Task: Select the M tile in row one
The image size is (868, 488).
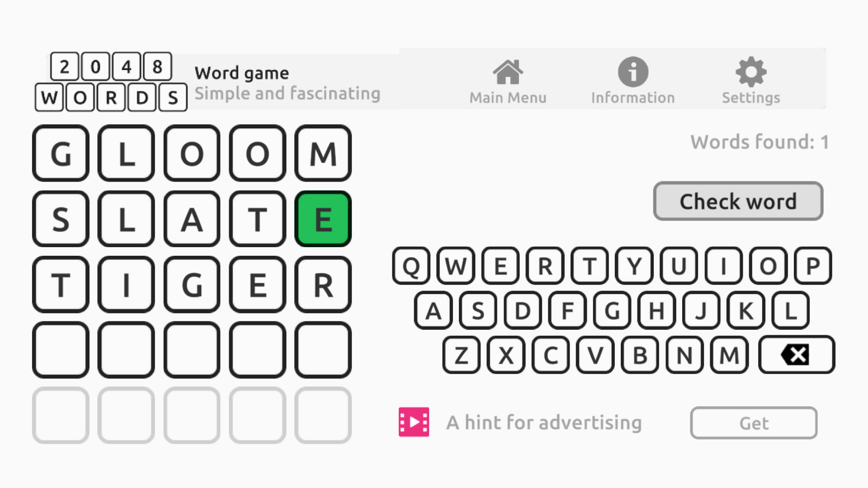Action: [x=321, y=153]
